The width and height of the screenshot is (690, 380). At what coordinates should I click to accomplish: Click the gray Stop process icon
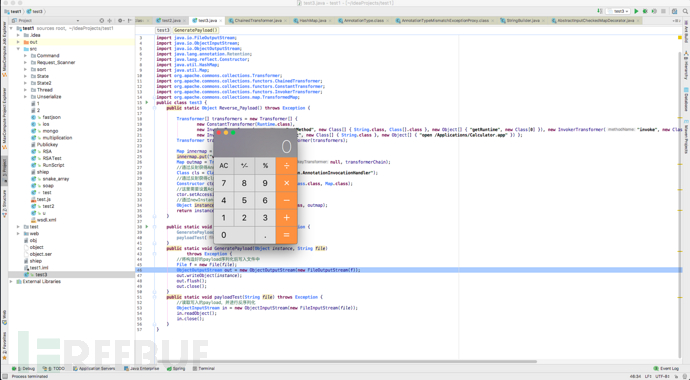[663, 11]
